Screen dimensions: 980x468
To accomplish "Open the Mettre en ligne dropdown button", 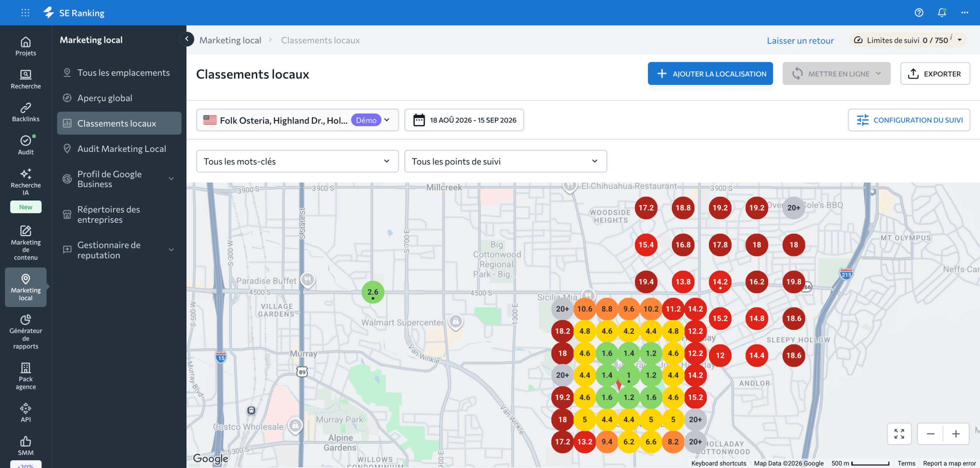I will [836, 73].
